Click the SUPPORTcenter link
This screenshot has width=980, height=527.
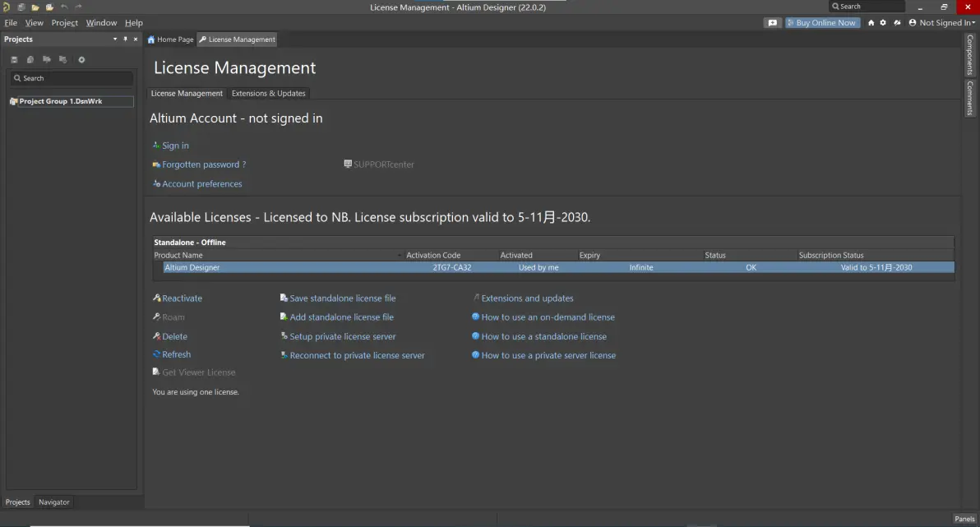coord(383,164)
